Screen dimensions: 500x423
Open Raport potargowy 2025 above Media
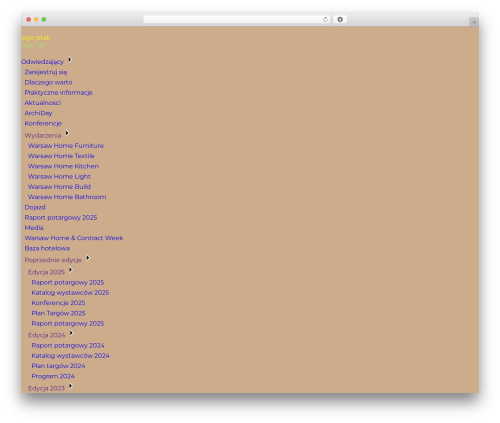(61, 218)
